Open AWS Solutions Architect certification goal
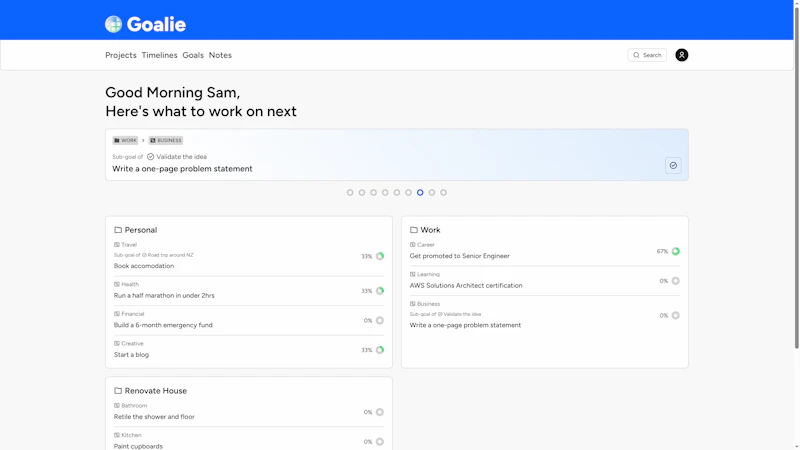This screenshot has width=800, height=450. coord(466,285)
